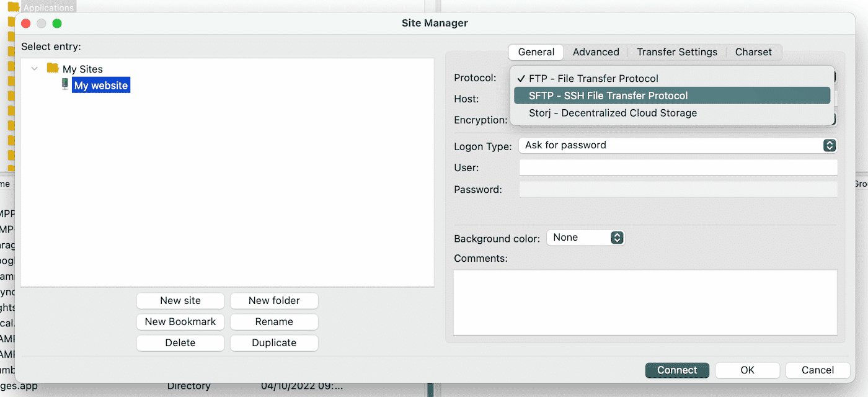Open the Transfer Settings tab

676,52
